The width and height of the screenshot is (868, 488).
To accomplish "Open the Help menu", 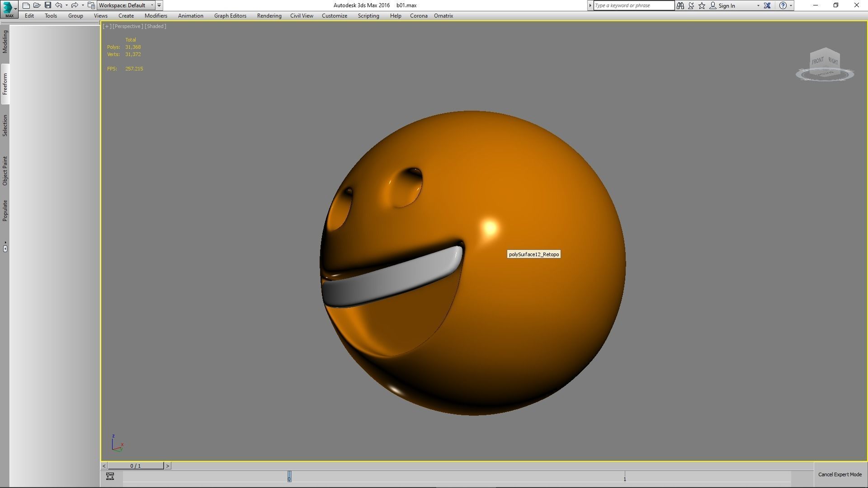I will click(396, 16).
